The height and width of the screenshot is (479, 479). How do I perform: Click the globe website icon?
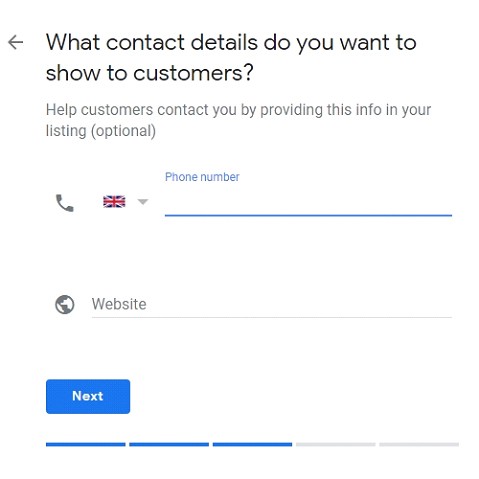65,304
